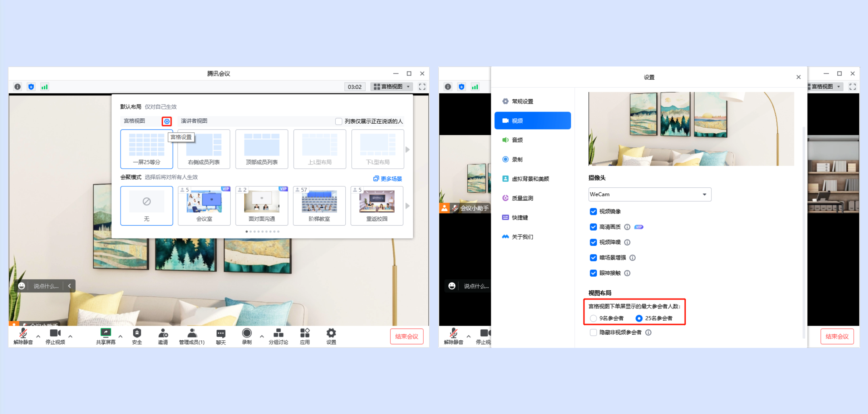Open 关于我们 settings item
This screenshot has width=868, height=414.
tap(533, 236)
